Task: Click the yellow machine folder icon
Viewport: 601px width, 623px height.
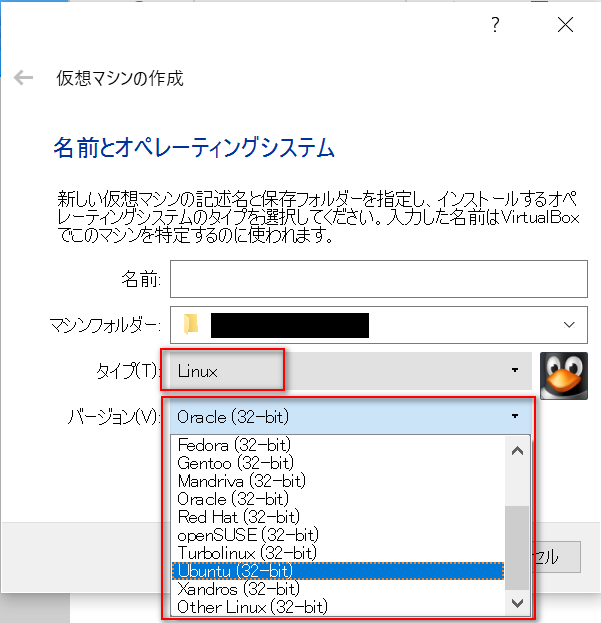Action: pyautogui.click(x=192, y=323)
